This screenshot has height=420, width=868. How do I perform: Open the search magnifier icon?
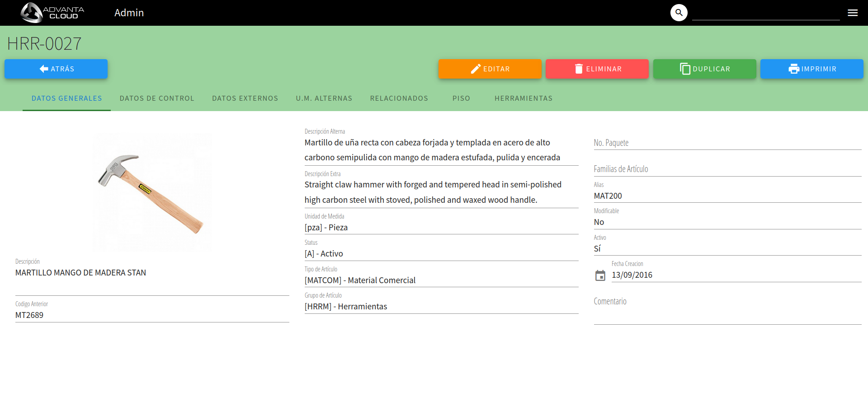coord(678,12)
